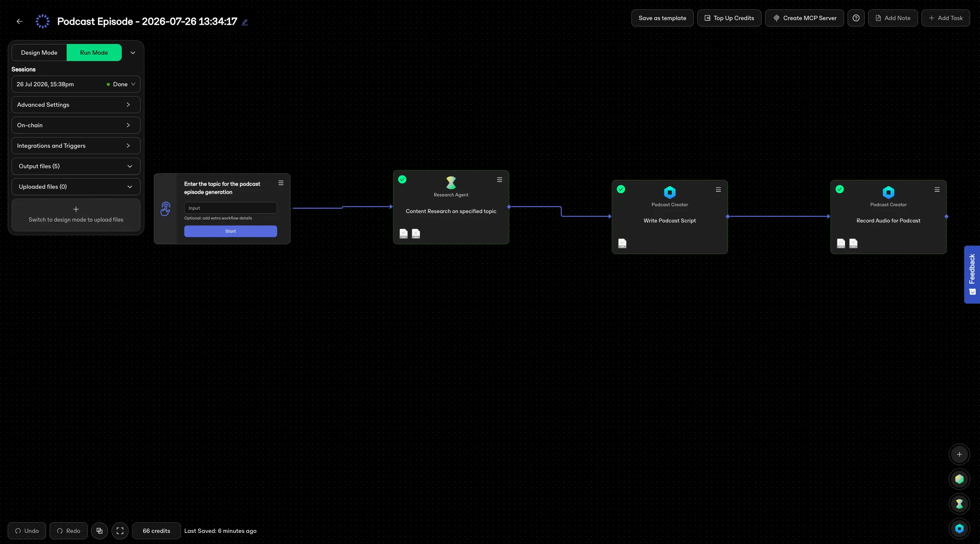Click the Sessions heading

tap(23, 69)
